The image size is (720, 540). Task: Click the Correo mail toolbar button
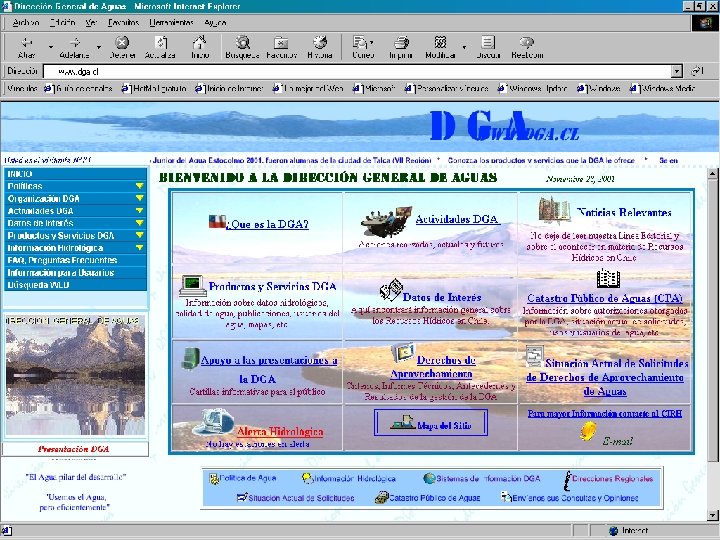point(363,47)
